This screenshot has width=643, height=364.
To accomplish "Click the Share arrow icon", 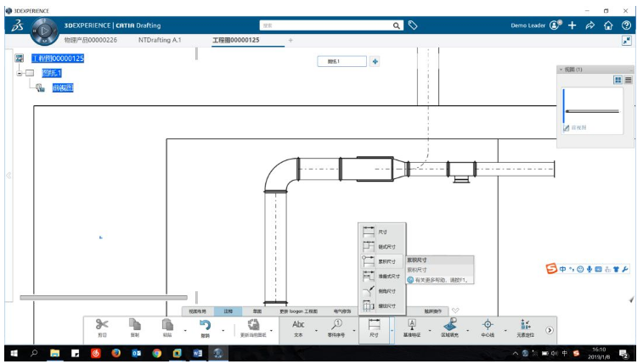I will coord(590,25).
